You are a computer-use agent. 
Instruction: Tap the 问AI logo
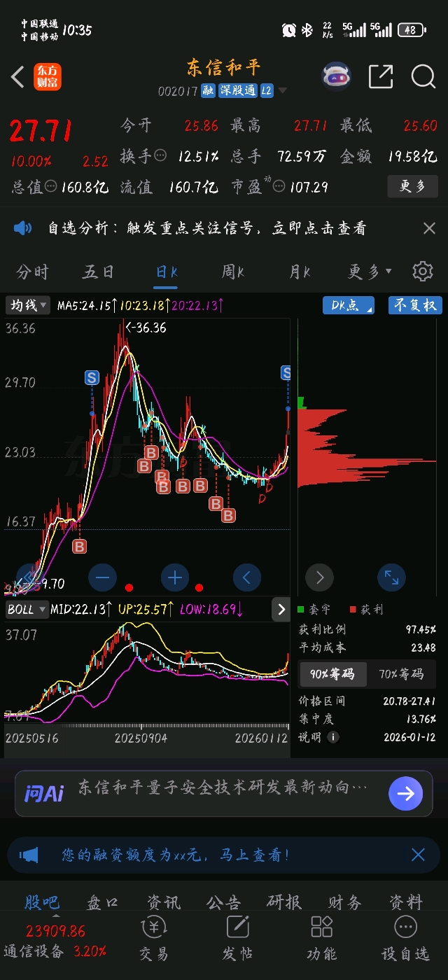(44, 793)
